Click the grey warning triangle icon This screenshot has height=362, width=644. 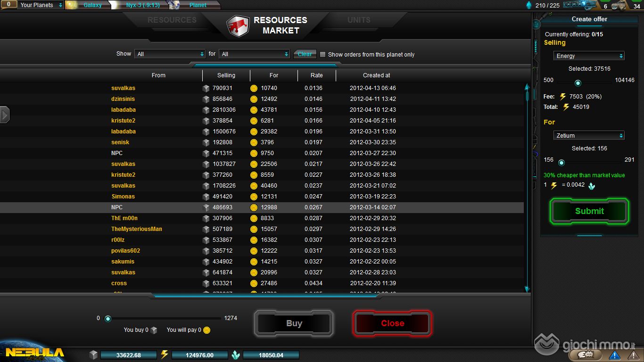[634, 355]
